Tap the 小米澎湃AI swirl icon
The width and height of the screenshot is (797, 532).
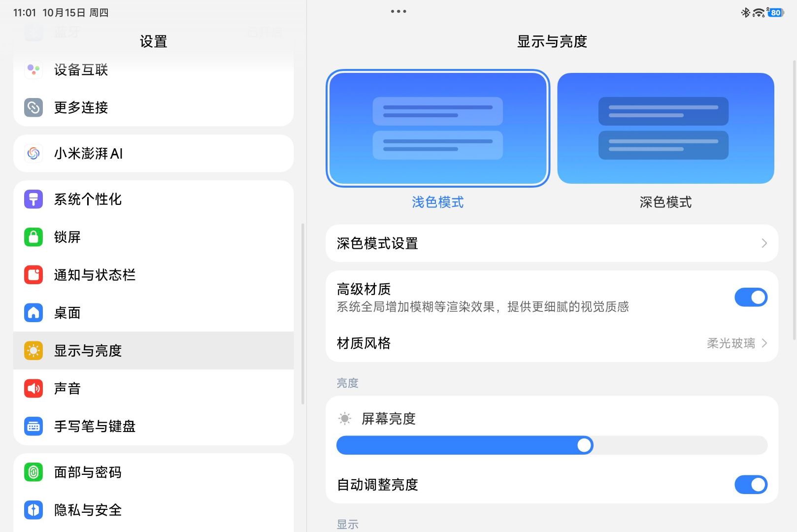(x=33, y=154)
